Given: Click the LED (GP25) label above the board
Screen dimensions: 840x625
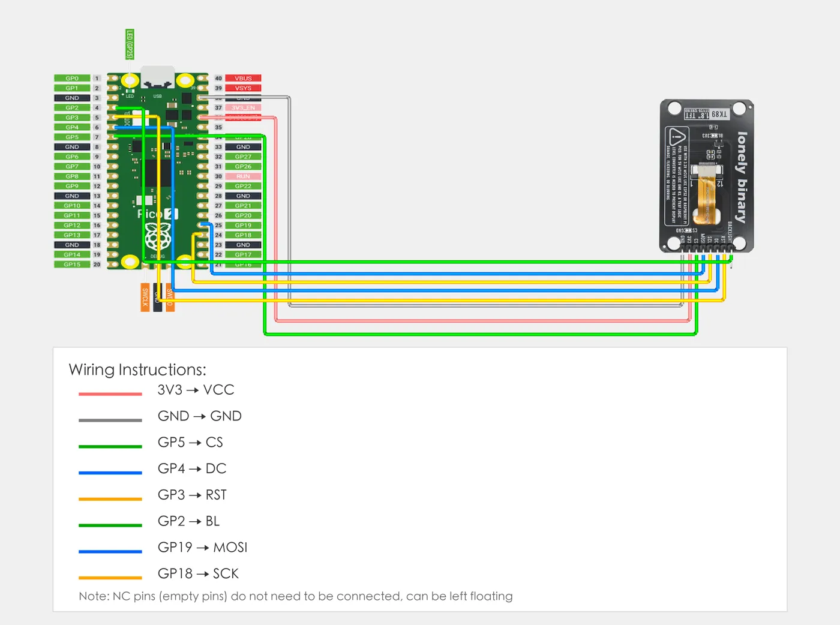Looking at the screenshot, I should tap(130, 44).
